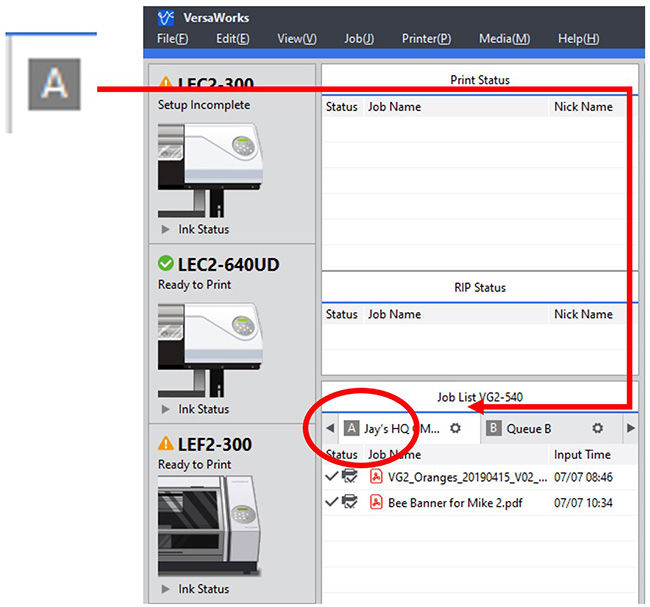Viewport: 650px width, 607px height.
Task: Open the Help(H) menu
Action: tap(578, 39)
